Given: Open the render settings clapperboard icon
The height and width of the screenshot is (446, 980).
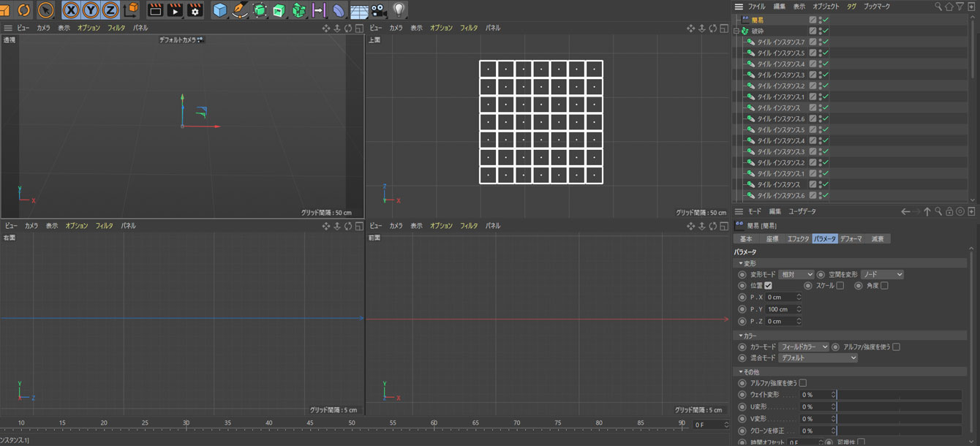Looking at the screenshot, I should click(x=195, y=10).
